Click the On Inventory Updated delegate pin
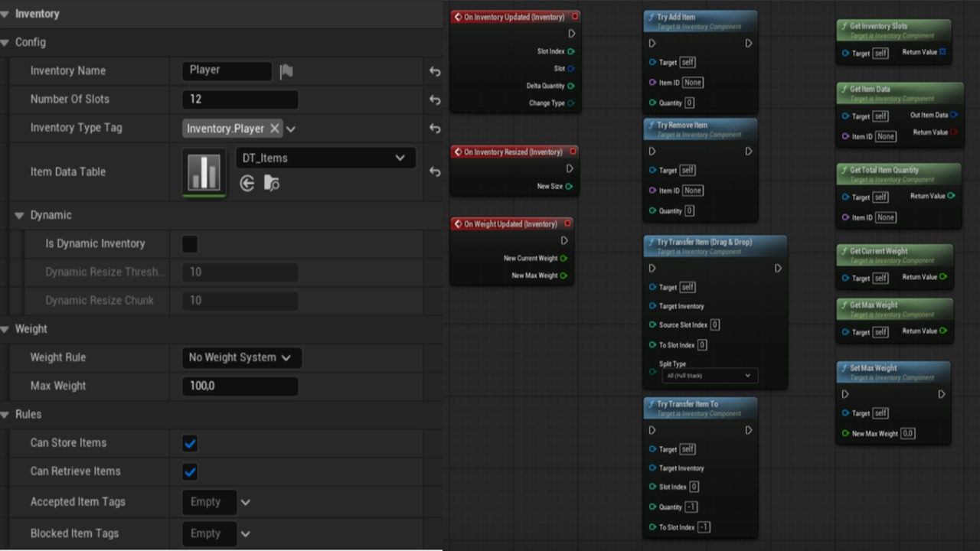Image resolution: width=980 pixels, height=551 pixels. [x=575, y=17]
